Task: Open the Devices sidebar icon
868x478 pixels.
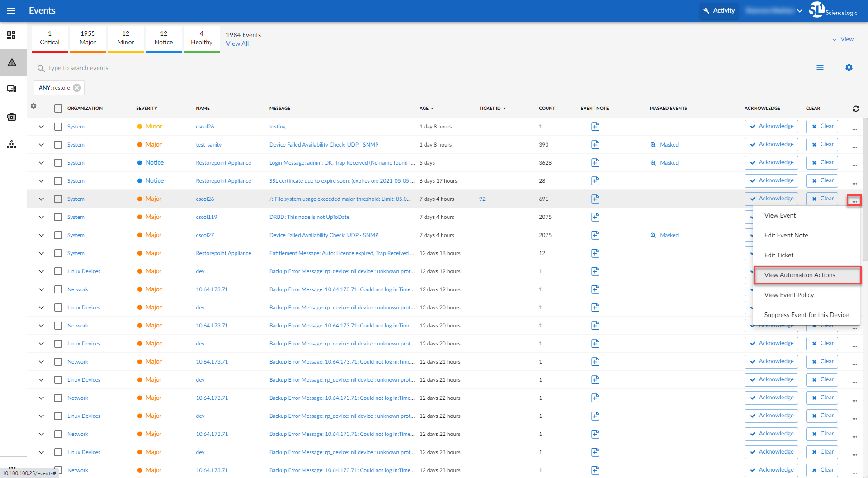Action: click(x=12, y=89)
